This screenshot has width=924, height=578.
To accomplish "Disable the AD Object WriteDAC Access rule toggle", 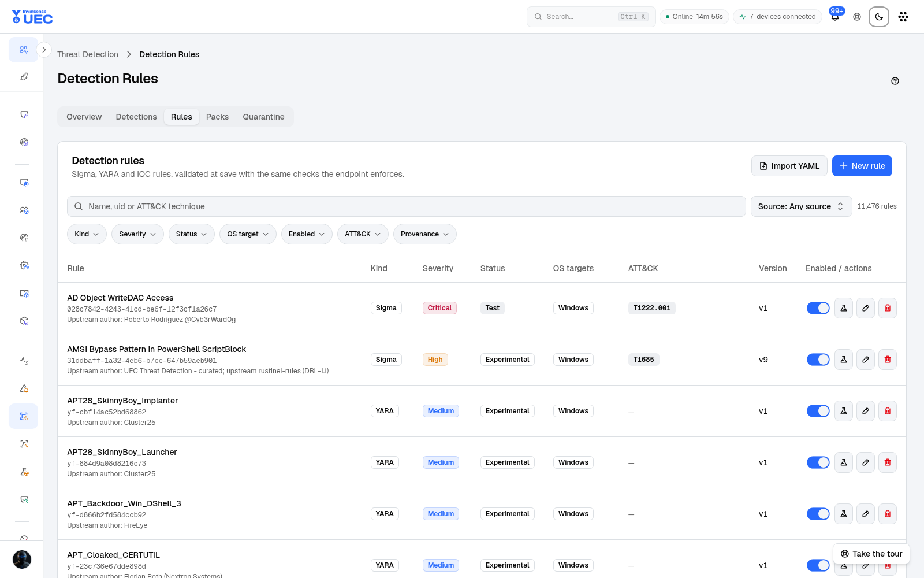I will (818, 308).
